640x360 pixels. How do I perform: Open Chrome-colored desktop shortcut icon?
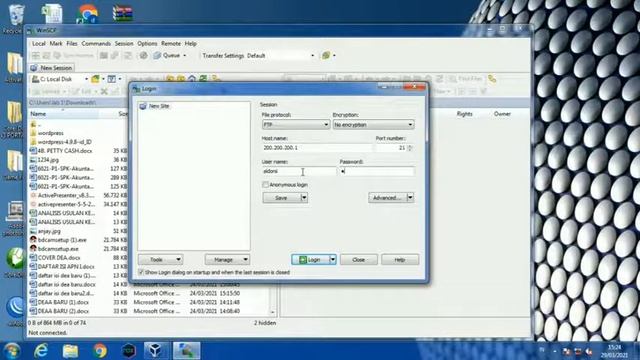click(x=87, y=13)
